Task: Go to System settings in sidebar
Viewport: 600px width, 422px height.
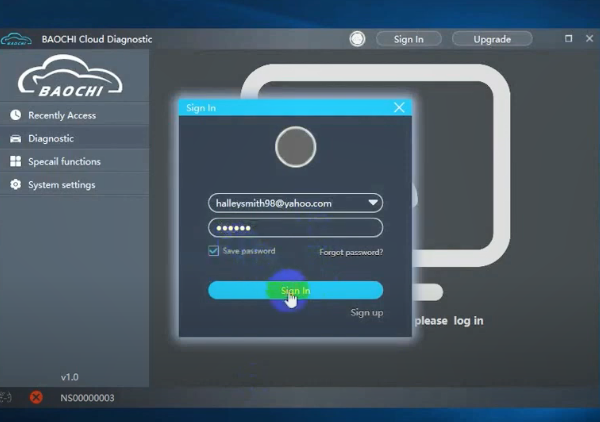Action: tap(75, 185)
